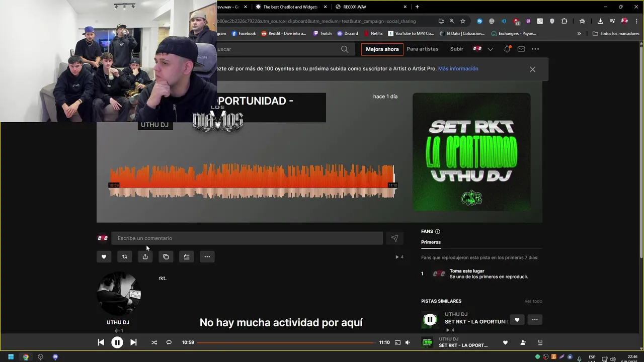Repost the track using the repost icon
This screenshot has width=644, height=362.
(124, 257)
